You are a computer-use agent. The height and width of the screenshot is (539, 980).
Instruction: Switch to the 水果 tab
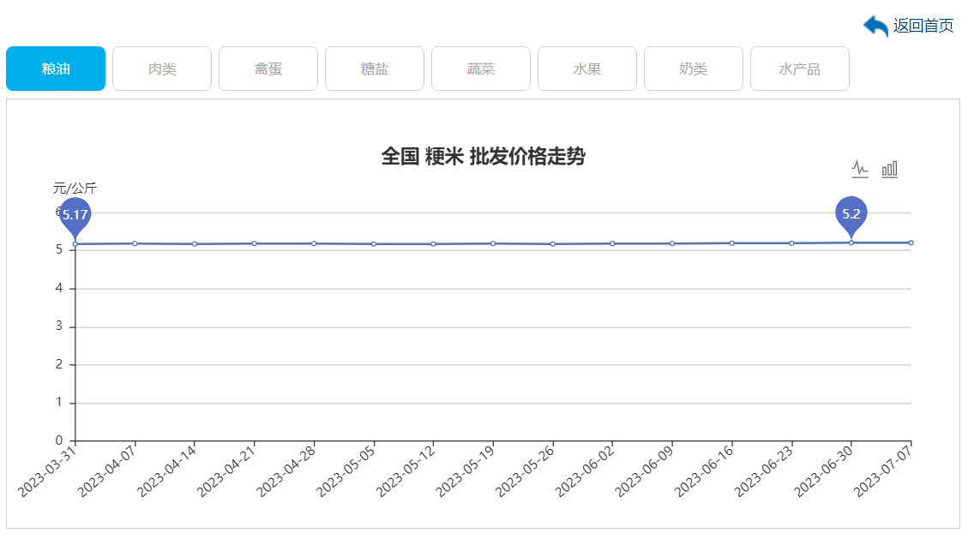[587, 69]
